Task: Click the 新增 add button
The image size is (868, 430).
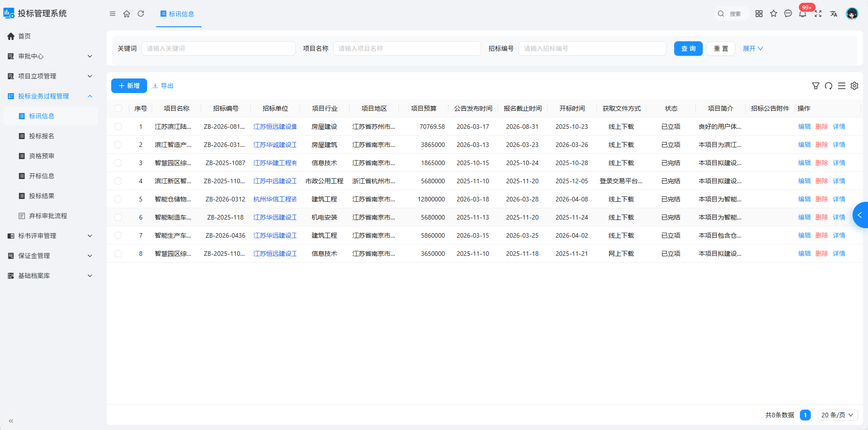Action: 129,86
